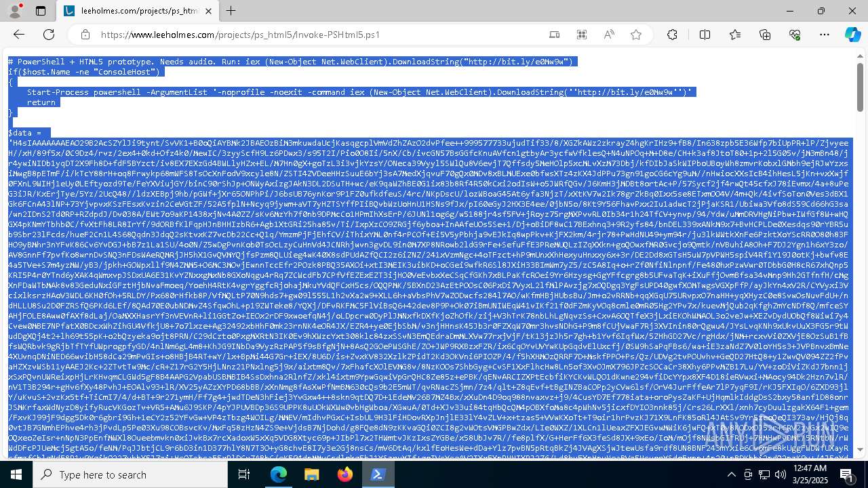Minimize the Edge window
The width and height of the screenshot is (868, 488).
790,11
